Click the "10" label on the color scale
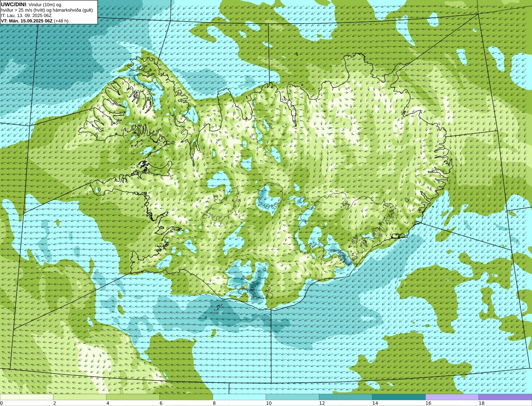This screenshot has width=532, height=406. (268, 403)
